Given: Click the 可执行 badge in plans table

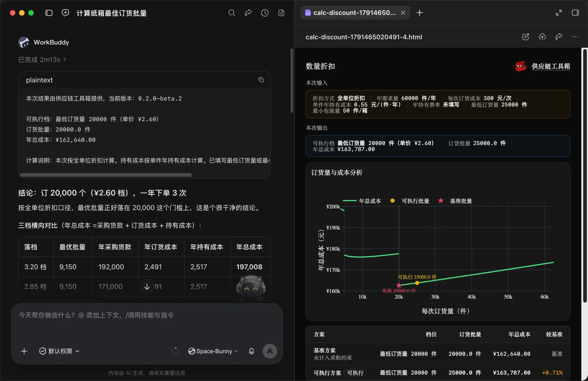Looking at the screenshot, I should 355,373.
